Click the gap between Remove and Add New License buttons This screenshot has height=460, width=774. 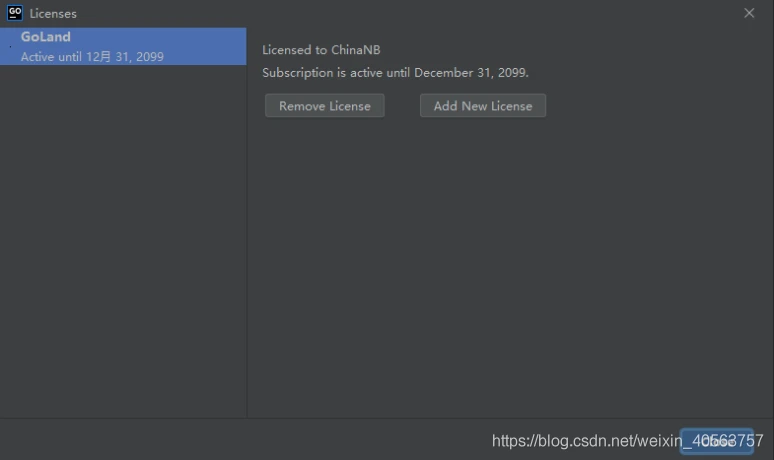pos(402,106)
